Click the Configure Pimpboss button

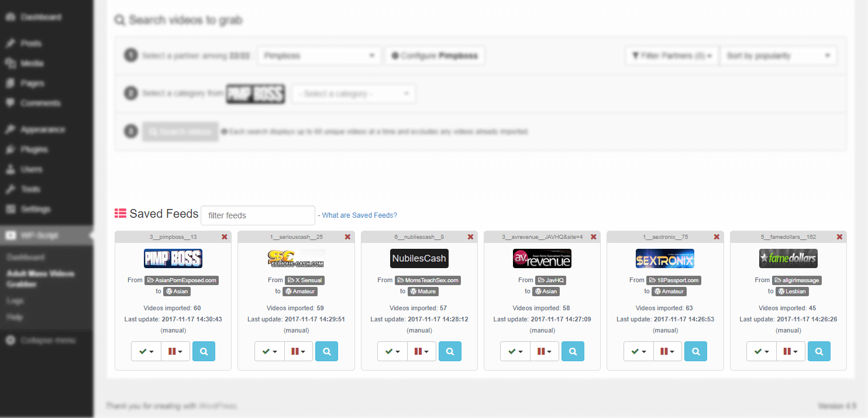click(435, 56)
